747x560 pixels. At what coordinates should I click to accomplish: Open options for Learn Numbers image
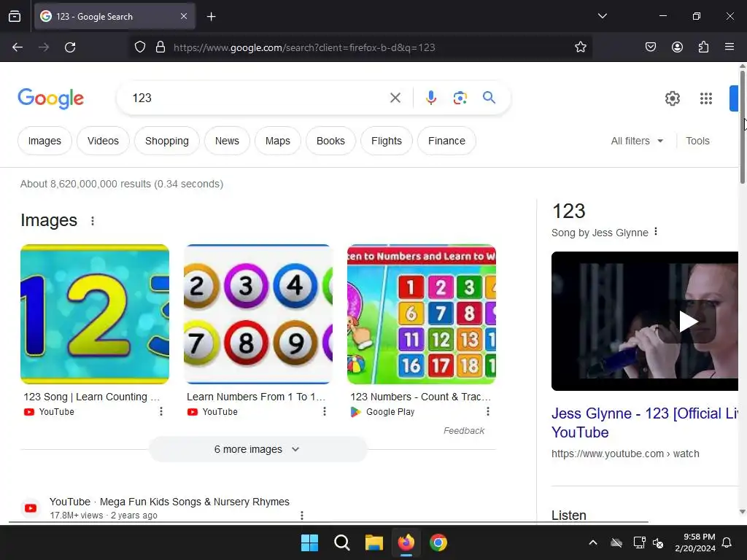(x=325, y=411)
